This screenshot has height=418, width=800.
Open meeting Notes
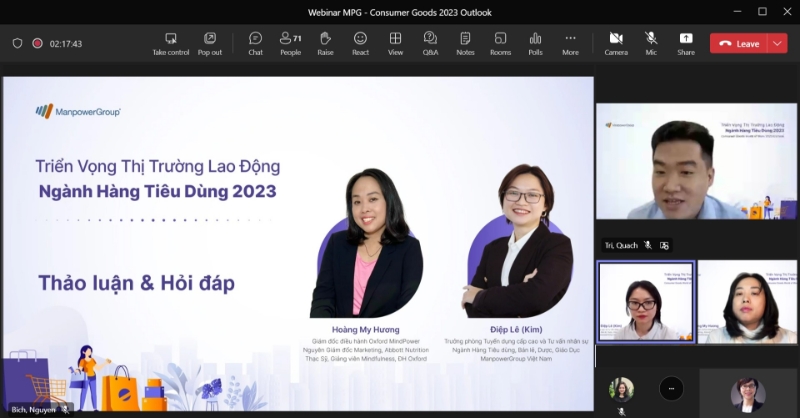[465, 43]
